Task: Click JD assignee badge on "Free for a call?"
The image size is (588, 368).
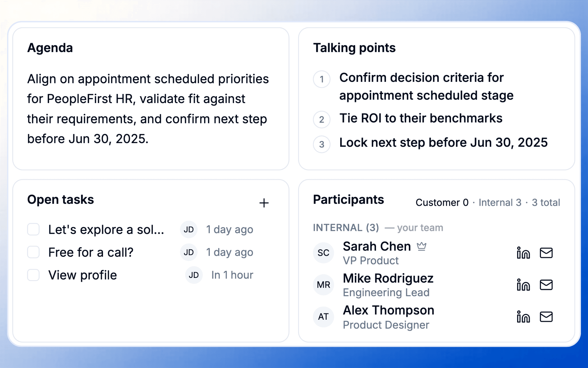Action: pyautogui.click(x=189, y=252)
